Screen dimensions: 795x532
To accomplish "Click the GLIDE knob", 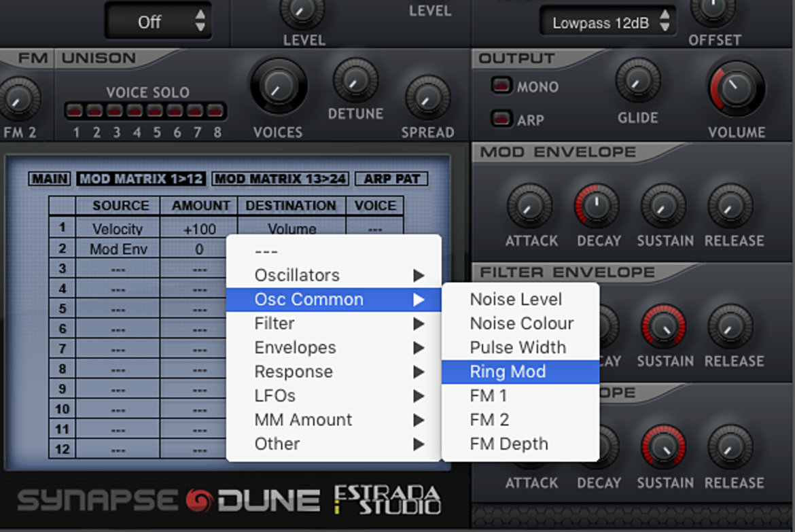I will (x=638, y=81).
